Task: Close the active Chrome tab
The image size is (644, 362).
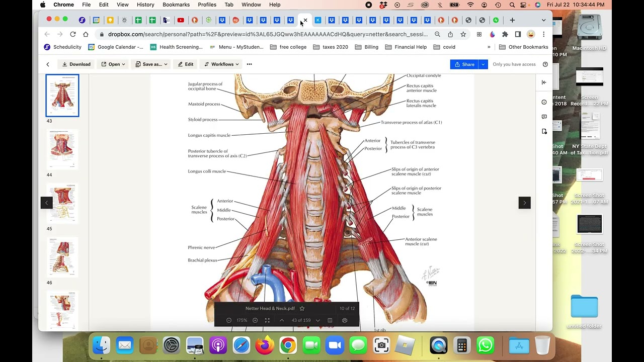Action: tap(305, 20)
